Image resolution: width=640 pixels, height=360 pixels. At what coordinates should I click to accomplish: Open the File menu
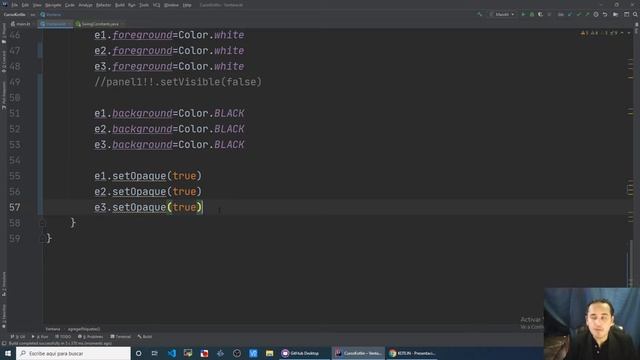tap(15, 5)
